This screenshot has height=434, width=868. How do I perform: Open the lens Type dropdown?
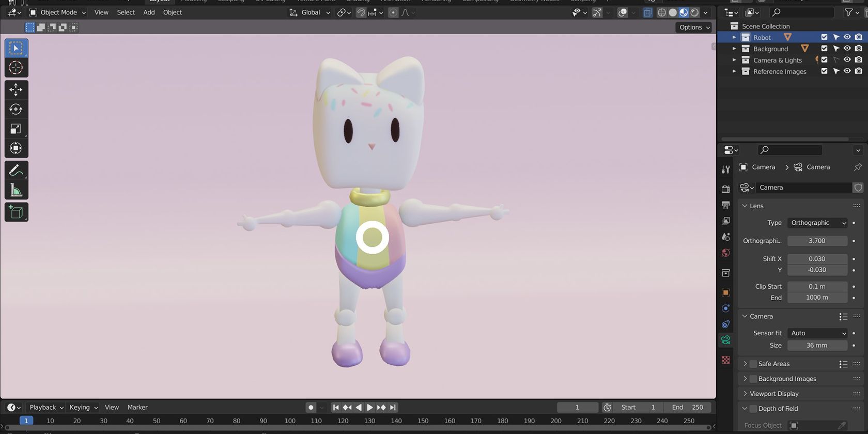tap(817, 223)
